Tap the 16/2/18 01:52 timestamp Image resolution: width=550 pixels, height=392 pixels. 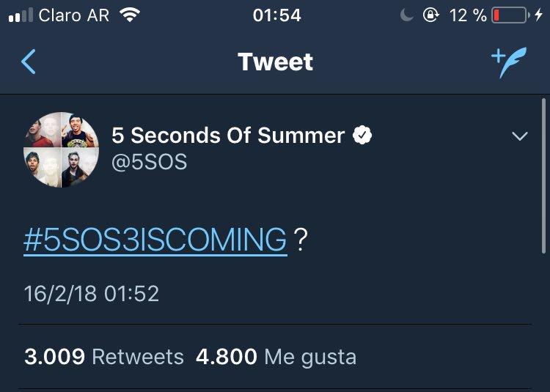click(x=92, y=294)
